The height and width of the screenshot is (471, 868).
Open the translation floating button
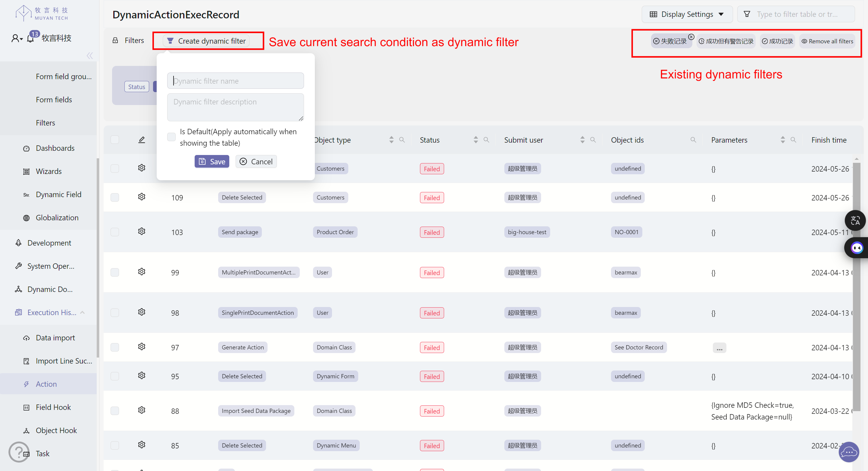pyautogui.click(x=855, y=221)
